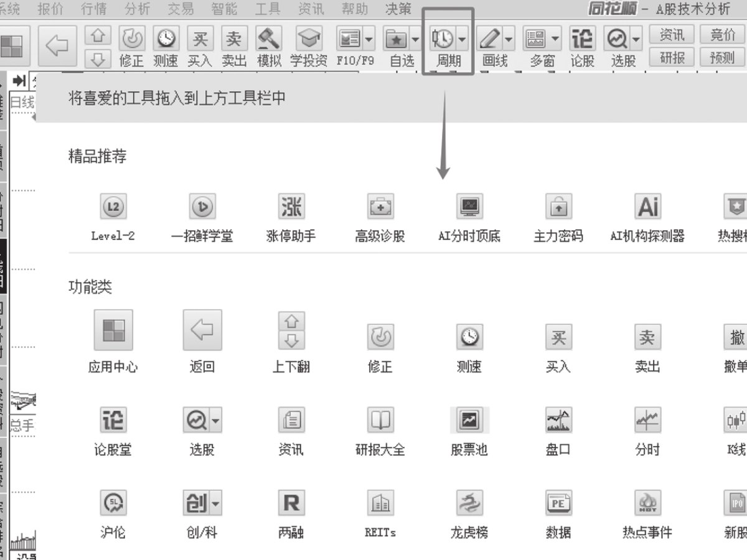Image resolution: width=747 pixels, height=560 pixels.
Task: Open the 报价 menu
Action: pyautogui.click(x=50, y=9)
